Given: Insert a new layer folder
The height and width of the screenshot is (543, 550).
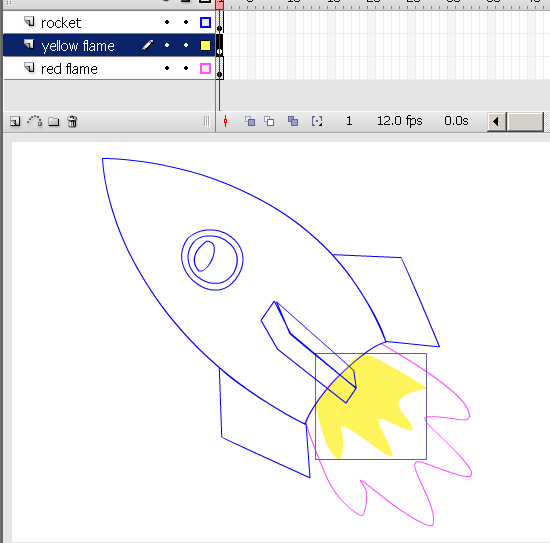Looking at the screenshot, I should (54, 121).
